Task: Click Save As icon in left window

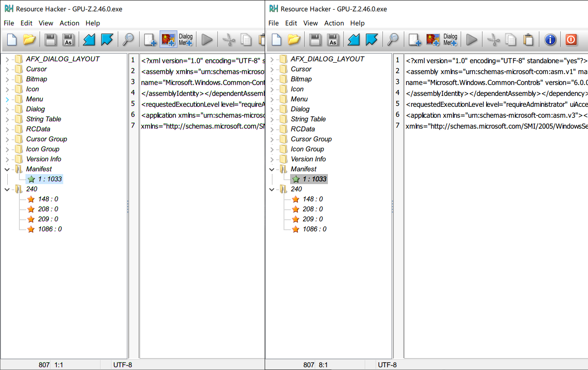Action: point(68,40)
